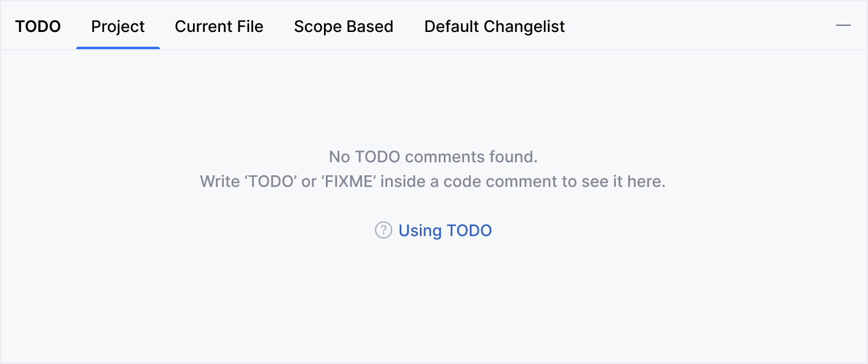Click the TODO tool window title

pyautogui.click(x=38, y=27)
